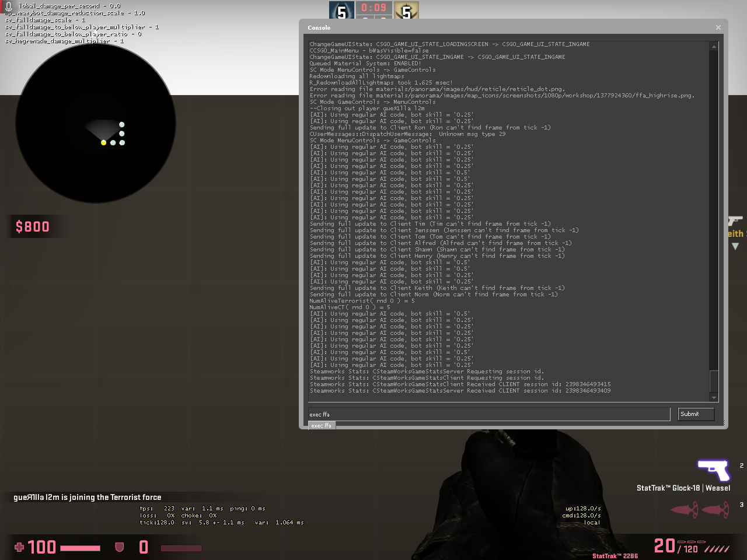Click the 'Redownloading all lightmaps' console line
This screenshot has height=560, width=747.
click(357, 76)
